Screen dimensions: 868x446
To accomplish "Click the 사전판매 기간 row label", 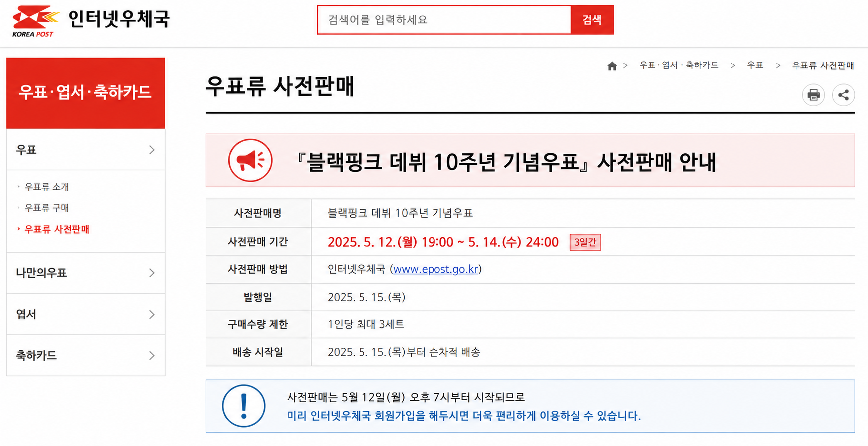I will coord(258,242).
